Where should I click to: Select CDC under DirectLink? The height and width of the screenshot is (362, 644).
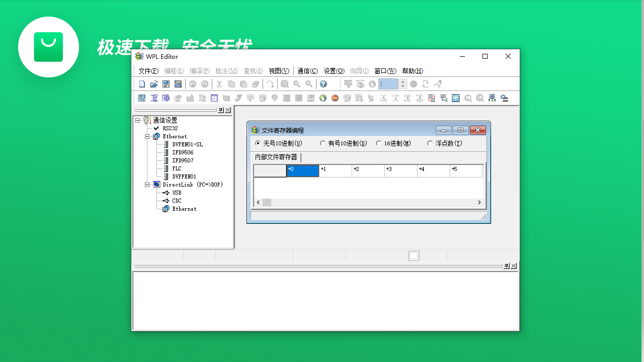coord(177,201)
